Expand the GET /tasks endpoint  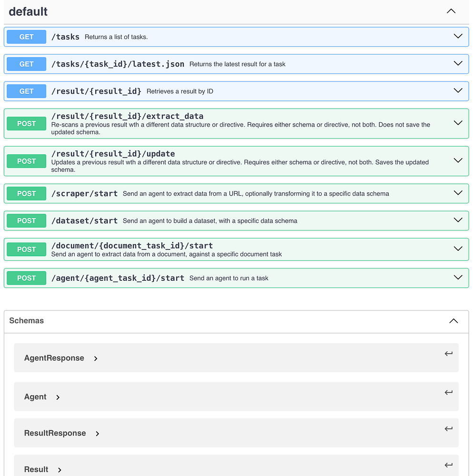[458, 37]
